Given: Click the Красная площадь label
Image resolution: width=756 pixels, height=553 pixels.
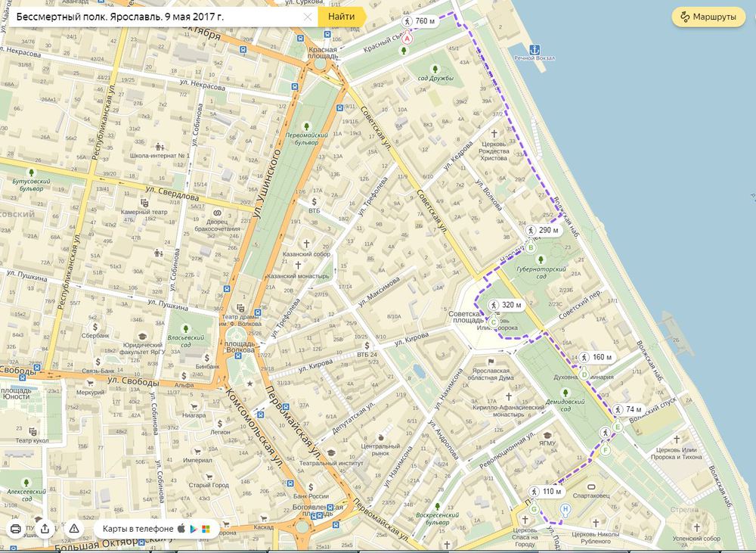Looking at the screenshot, I should coord(323,53).
